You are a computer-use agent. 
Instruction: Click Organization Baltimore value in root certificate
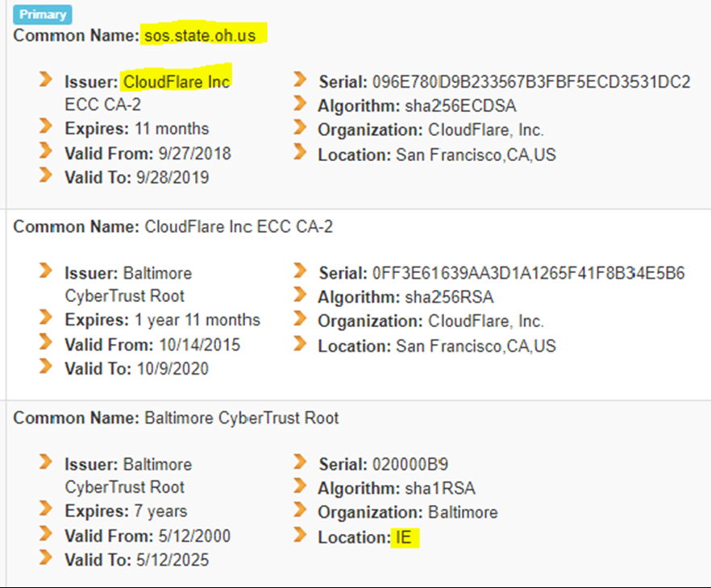[463, 512]
